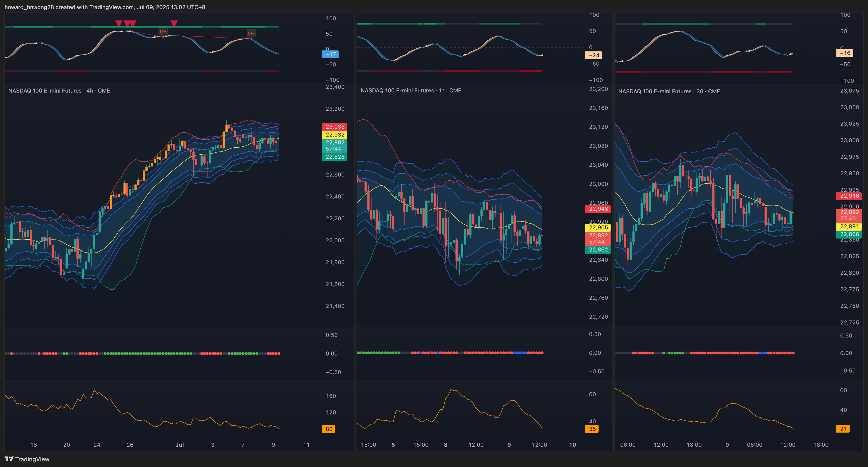This screenshot has width=868, height=467.
Task: Click the Jul label on the 4h time axis
Action: 180,445
